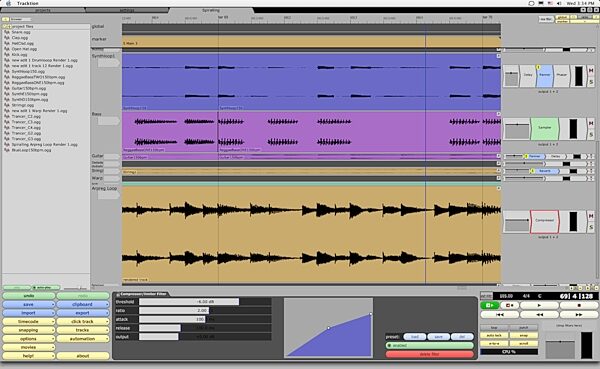This screenshot has height=369, width=600.
Task: Select Snare.ogg in project files
Action: [21, 33]
